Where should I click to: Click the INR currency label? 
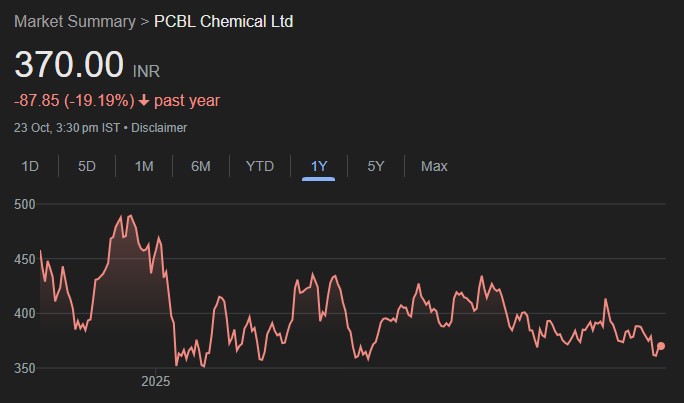point(146,71)
